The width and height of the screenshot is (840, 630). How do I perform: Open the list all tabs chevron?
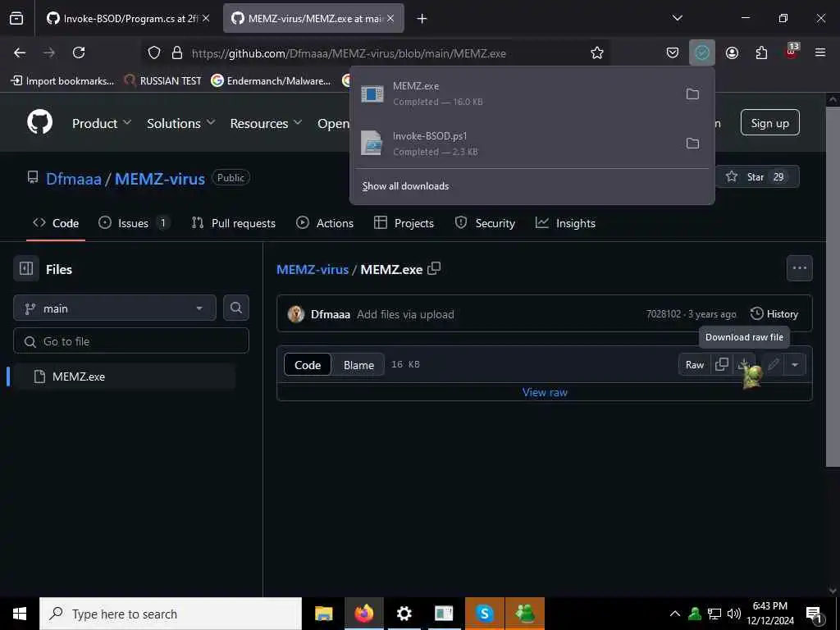pyautogui.click(x=677, y=18)
